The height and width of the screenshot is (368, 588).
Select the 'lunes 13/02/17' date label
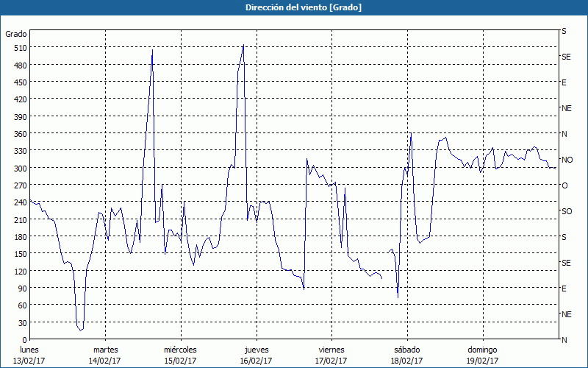(x=29, y=355)
